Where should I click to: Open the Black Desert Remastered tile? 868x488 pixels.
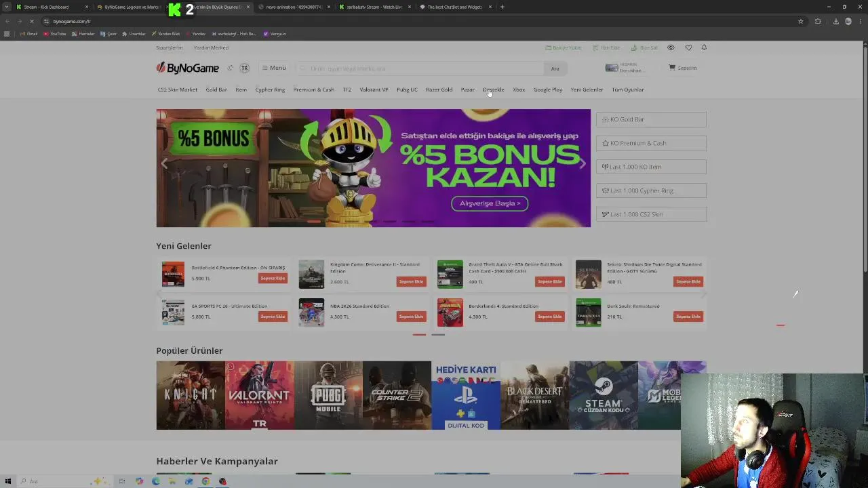point(535,395)
